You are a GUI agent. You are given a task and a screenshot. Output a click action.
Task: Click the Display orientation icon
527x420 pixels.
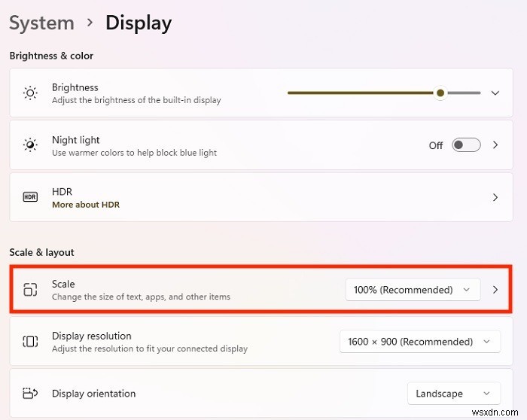coord(30,393)
